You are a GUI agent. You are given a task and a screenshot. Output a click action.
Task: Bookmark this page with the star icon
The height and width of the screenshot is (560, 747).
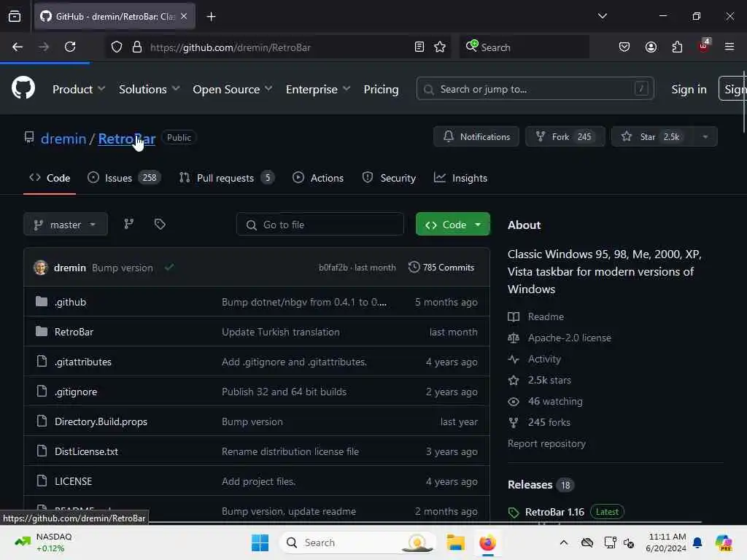point(440,47)
